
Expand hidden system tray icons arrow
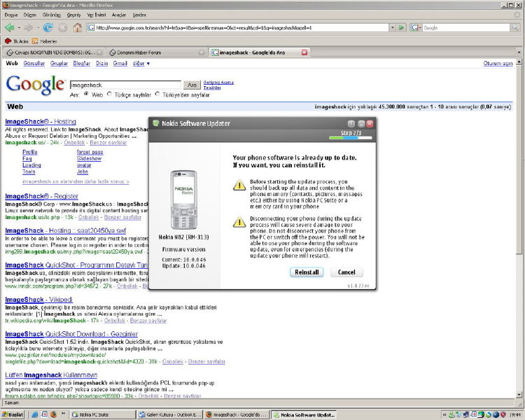pos(444,414)
